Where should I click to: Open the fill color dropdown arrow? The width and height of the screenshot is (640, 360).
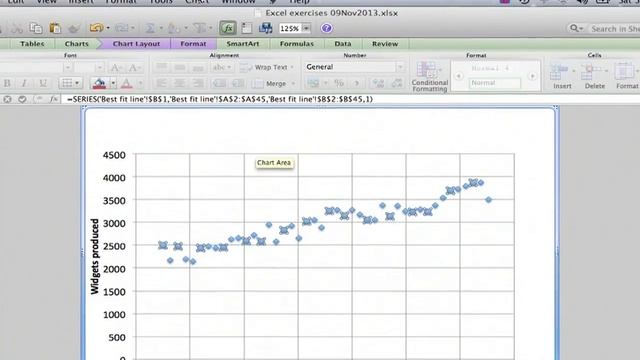(x=113, y=83)
